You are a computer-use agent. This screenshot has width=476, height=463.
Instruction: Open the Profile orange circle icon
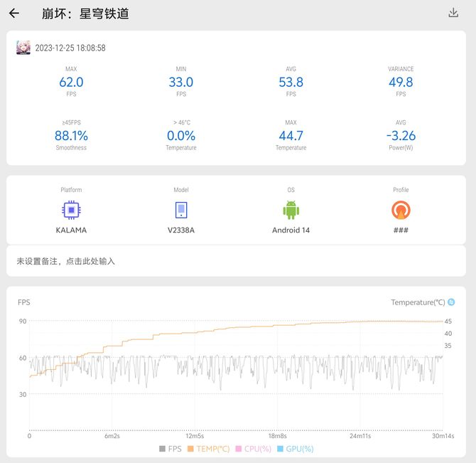point(401,210)
